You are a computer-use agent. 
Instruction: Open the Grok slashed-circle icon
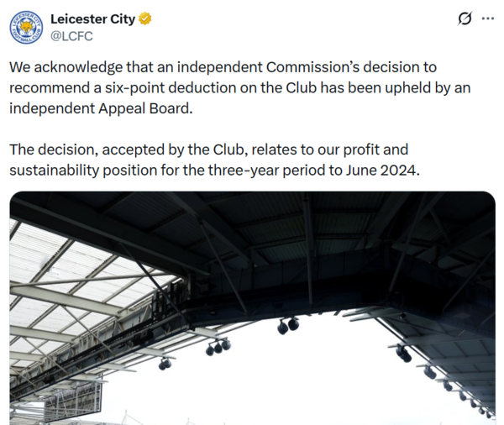462,19
